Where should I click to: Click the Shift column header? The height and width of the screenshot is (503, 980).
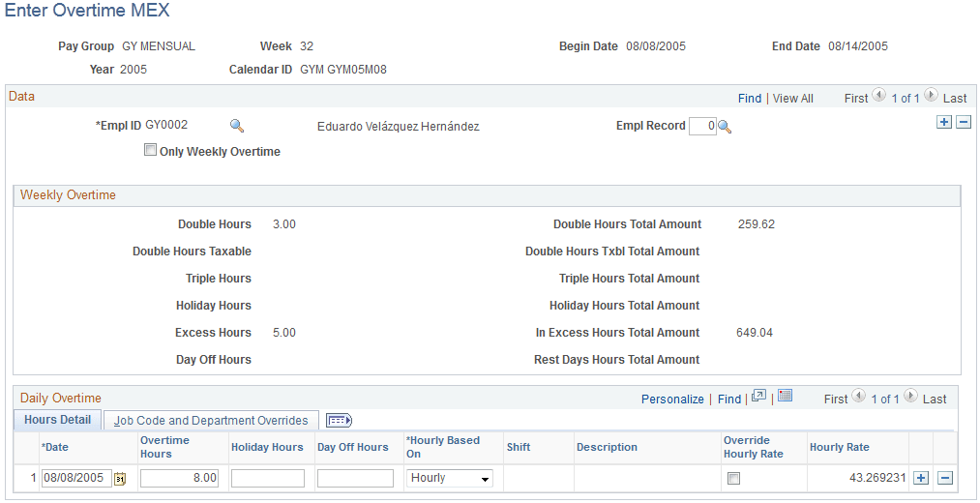519,447
